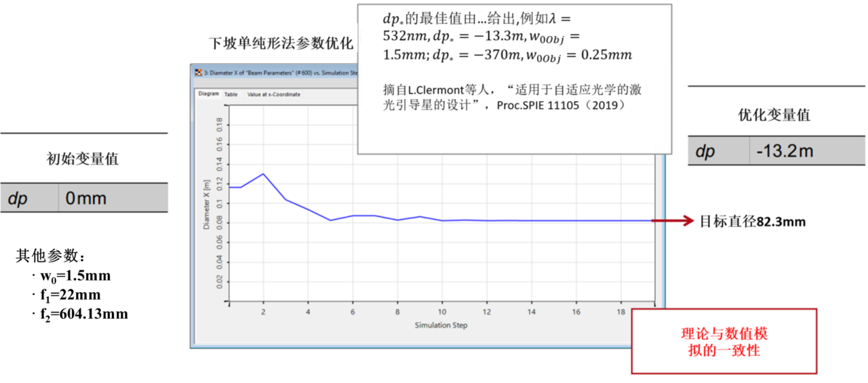868x383 pixels.
Task: Open the Table tab
Action: [x=231, y=94]
